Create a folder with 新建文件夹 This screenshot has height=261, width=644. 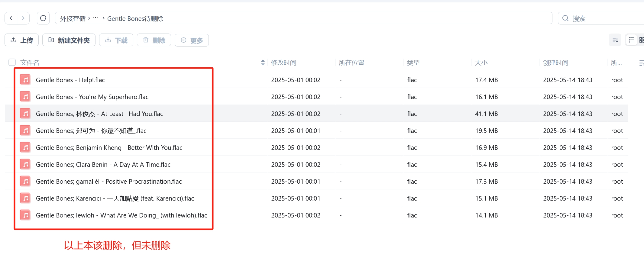point(69,40)
